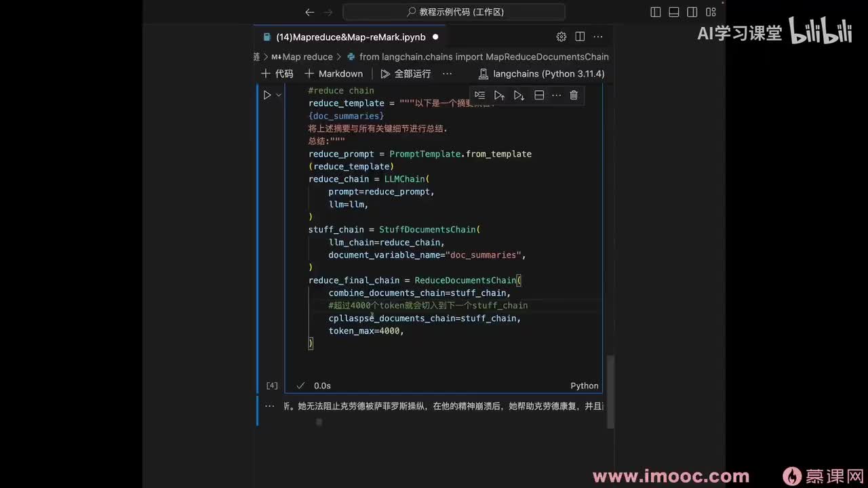The height and width of the screenshot is (488, 868).
Task: Open notebook settings gear icon
Action: [561, 37]
